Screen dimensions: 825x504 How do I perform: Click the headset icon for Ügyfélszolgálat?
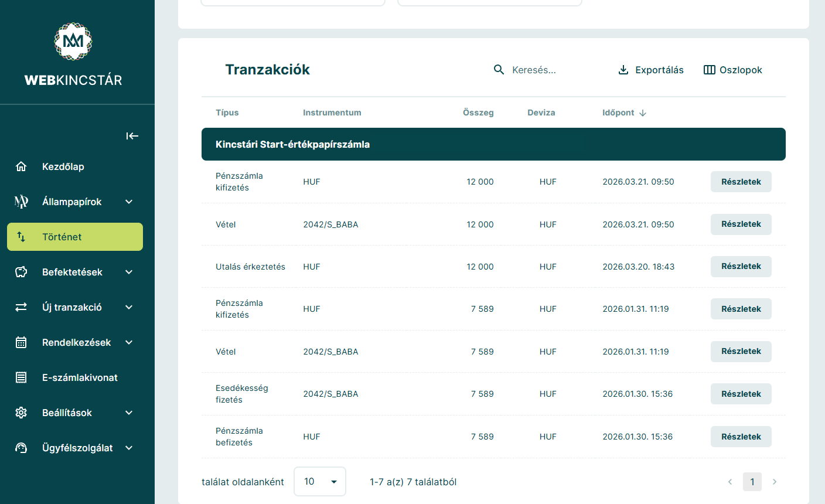pyautogui.click(x=21, y=448)
